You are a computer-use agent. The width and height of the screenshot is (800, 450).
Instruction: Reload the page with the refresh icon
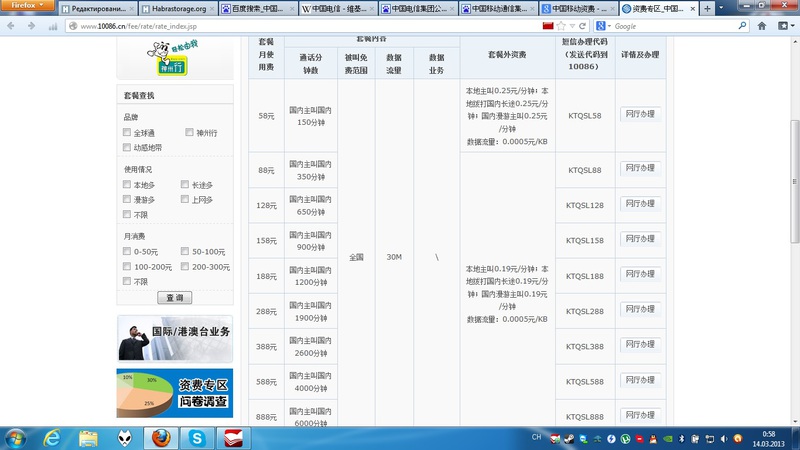pos(582,26)
